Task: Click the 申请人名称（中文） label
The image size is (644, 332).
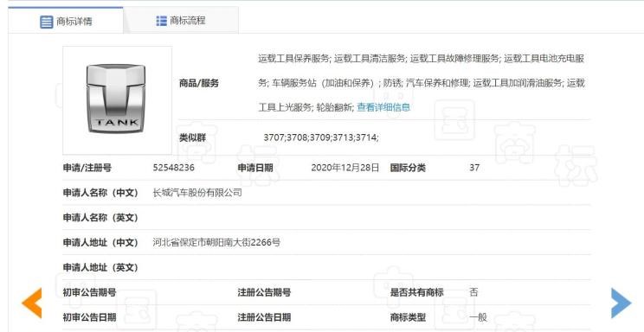Action: [x=100, y=193]
